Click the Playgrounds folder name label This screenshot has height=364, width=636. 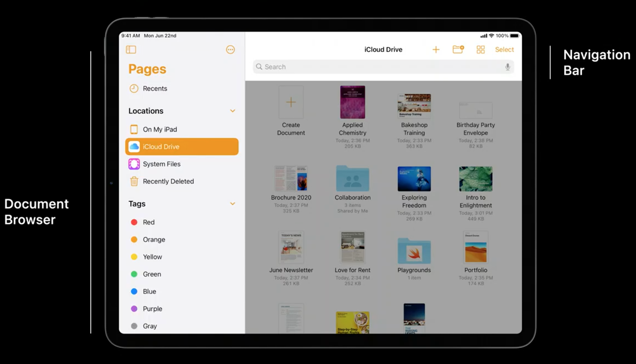coord(414,270)
